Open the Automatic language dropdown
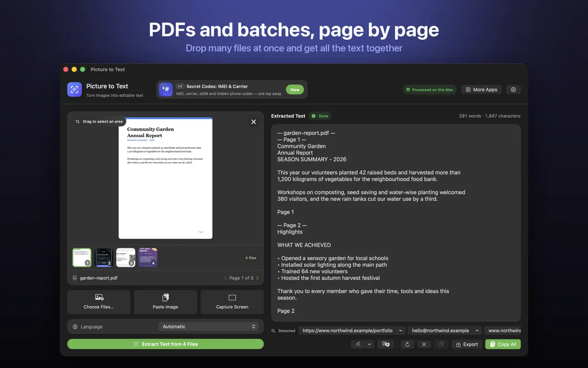 (x=208, y=327)
